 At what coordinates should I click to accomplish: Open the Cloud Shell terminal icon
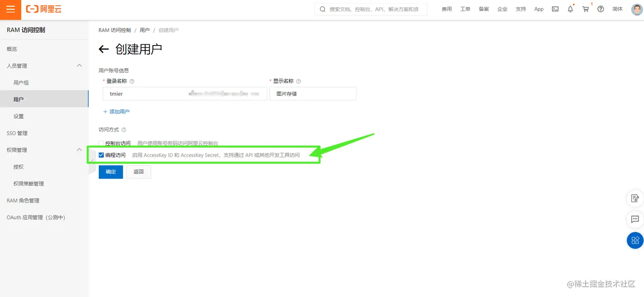tap(555, 9)
